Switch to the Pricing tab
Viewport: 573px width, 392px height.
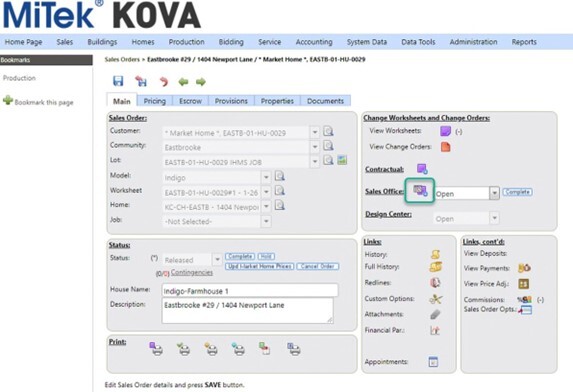click(155, 101)
